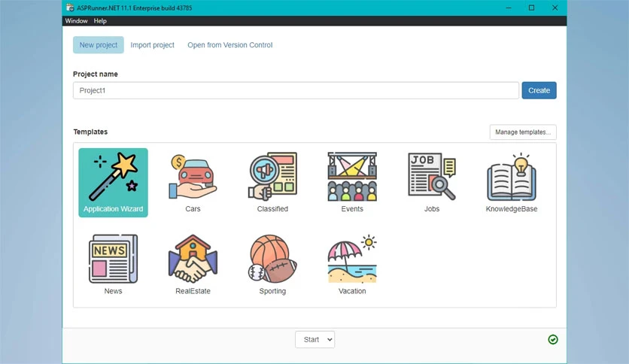
Task: Open the Help menu
Action: (100, 21)
